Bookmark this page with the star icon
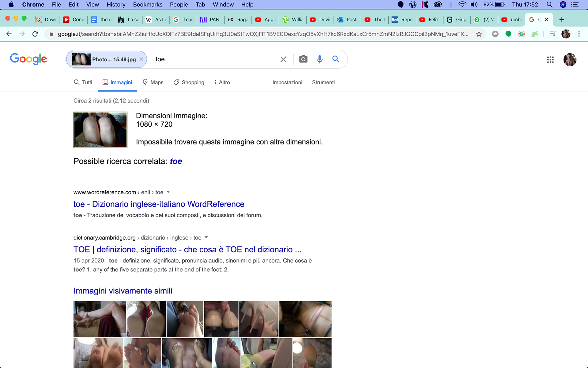Screen dimensions: 588x368 click(x=479, y=34)
